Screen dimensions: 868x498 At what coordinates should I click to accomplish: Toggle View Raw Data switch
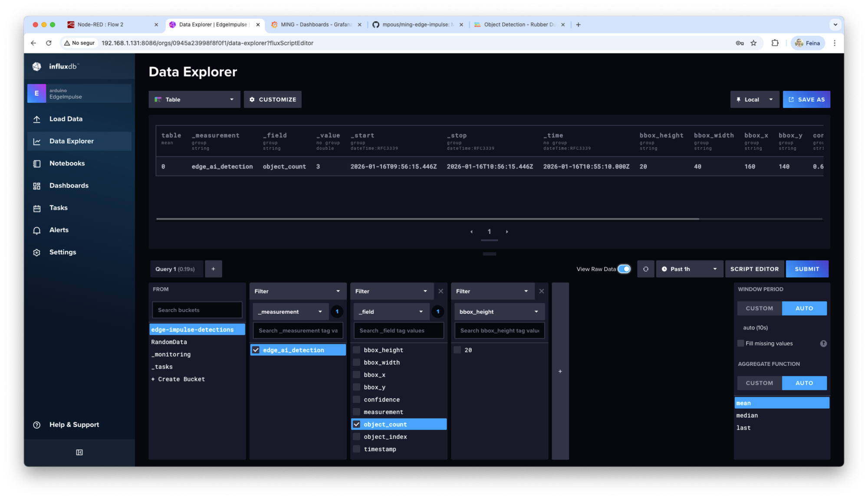click(x=624, y=269)
